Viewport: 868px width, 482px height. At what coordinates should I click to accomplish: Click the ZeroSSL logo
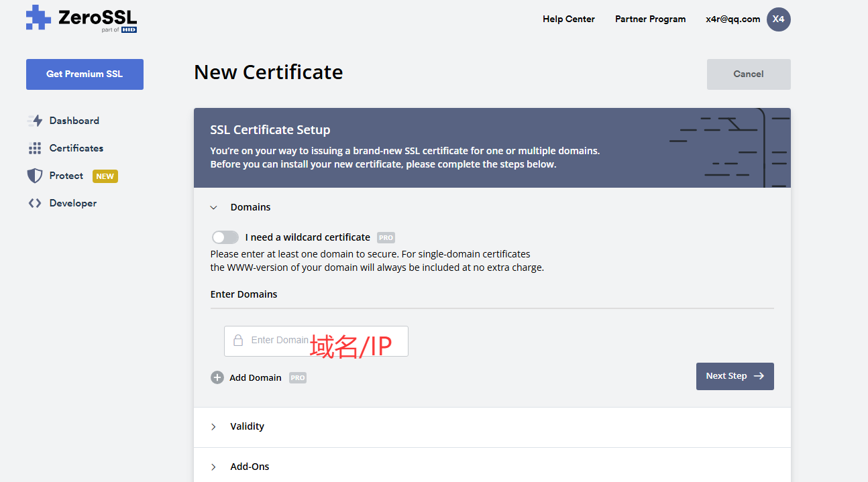point(81,18)
